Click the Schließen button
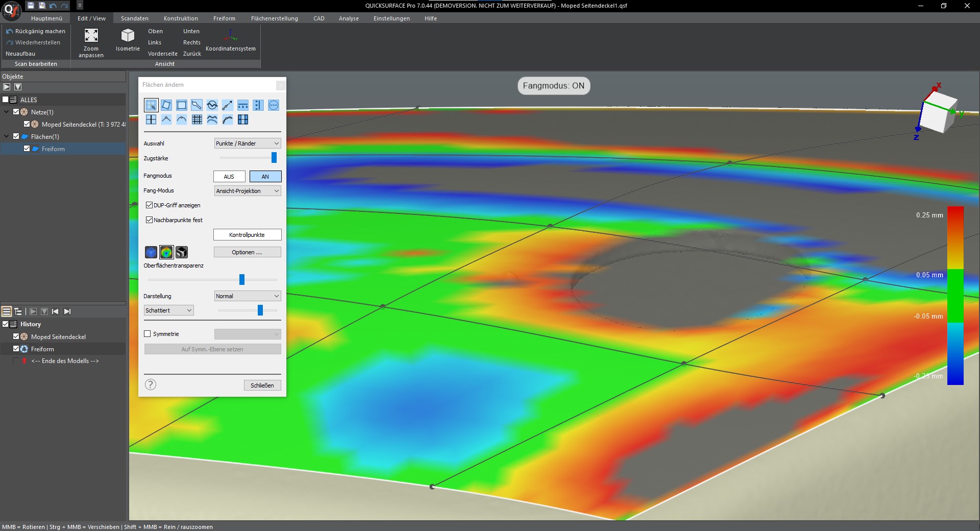This screenshot has width=980, height=531. click(x=262, y=385)
